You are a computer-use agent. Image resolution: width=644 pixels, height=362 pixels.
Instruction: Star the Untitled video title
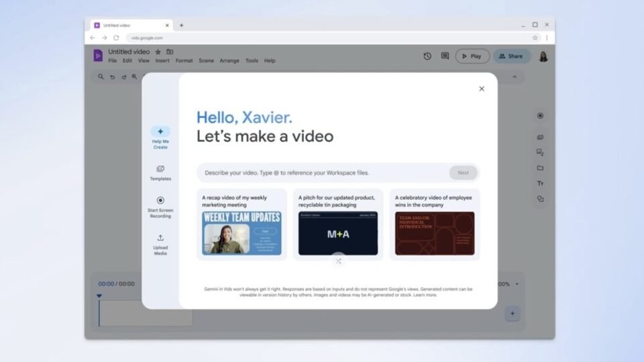coord(158,52)
